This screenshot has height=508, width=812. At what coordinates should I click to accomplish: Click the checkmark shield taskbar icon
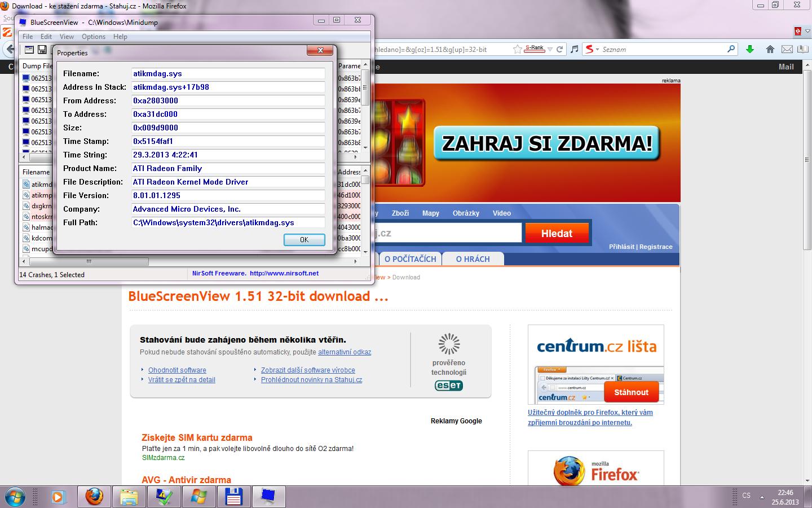tap(164, 497)
